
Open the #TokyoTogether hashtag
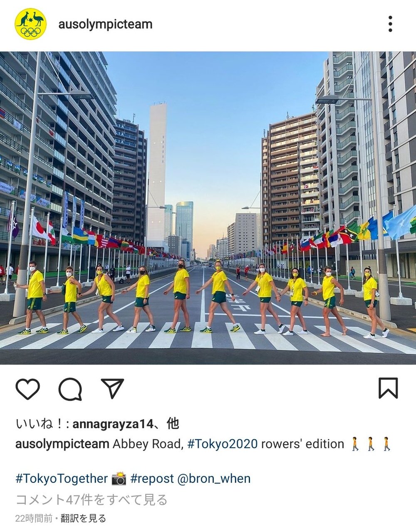point(62,479)
